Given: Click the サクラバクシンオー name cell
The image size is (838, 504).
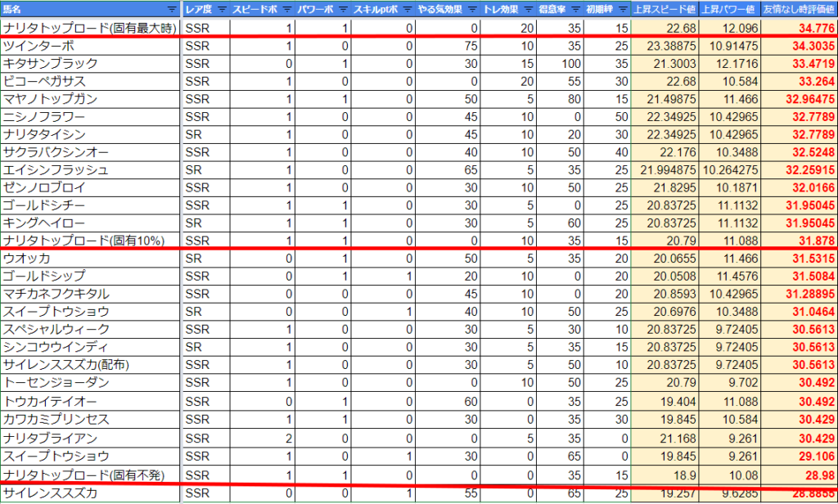Looking at the screenshot, I should click(90, 152).
